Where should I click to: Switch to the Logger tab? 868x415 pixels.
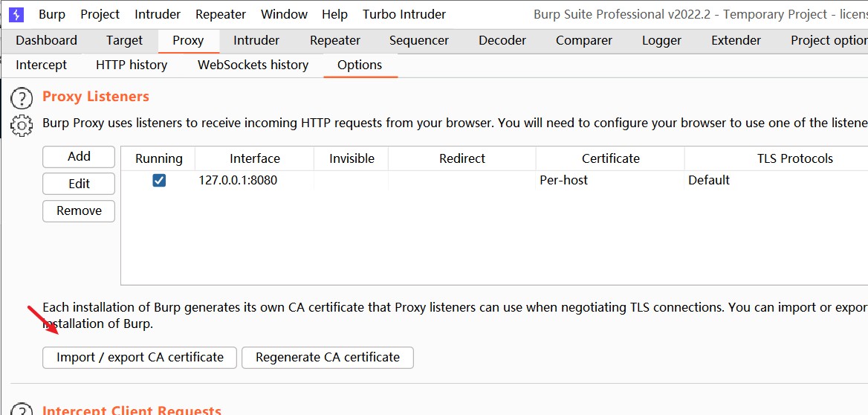pyautogui.click(x=661, y=40)
